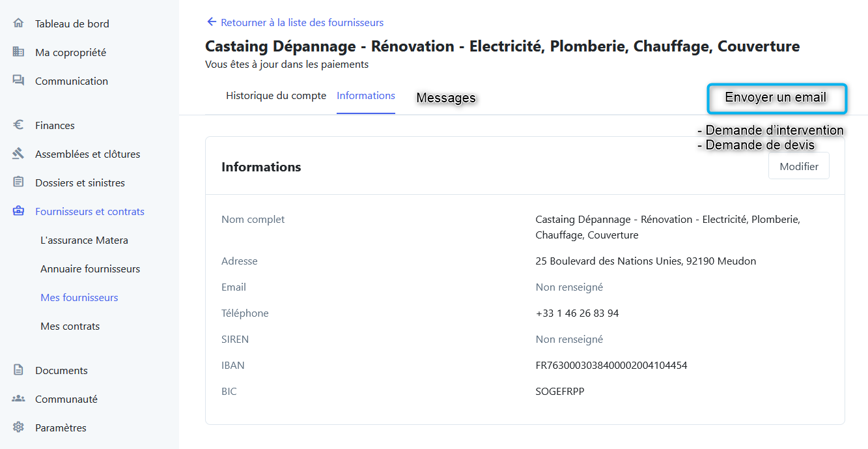Click the briefcase icon for Fournisseurs et contrats
The image size is (868, 449).
click(18, 211)
